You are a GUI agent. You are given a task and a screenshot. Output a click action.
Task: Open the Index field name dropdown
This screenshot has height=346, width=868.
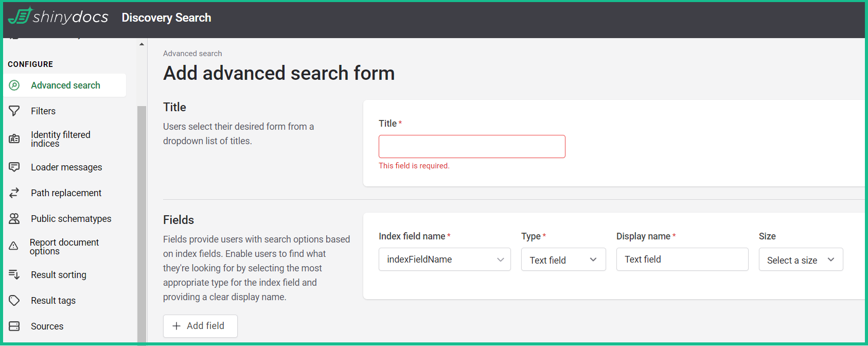445,259
